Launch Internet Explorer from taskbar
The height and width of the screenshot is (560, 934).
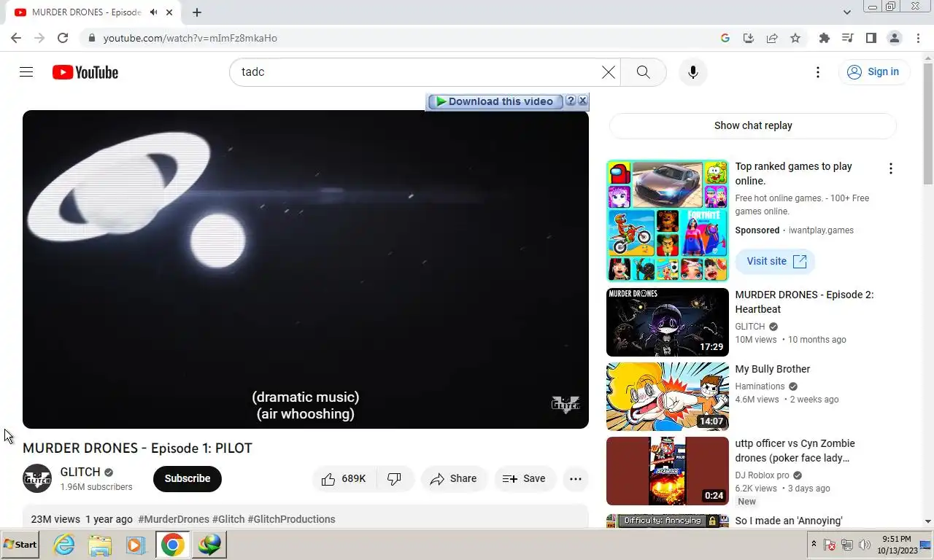click(x=64, y=545)
